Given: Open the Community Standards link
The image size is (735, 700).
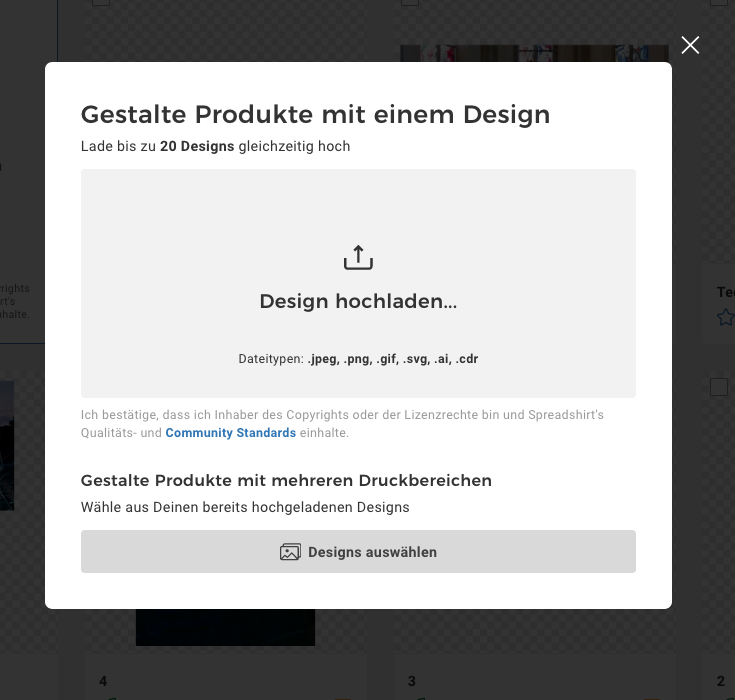Looking at the screenshot, I should click(x=231, y=432).
